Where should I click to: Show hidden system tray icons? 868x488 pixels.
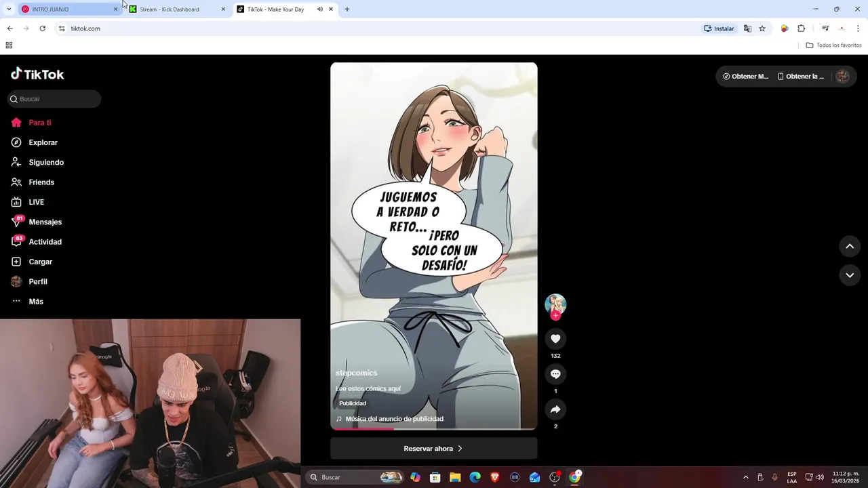coord(746,477)
